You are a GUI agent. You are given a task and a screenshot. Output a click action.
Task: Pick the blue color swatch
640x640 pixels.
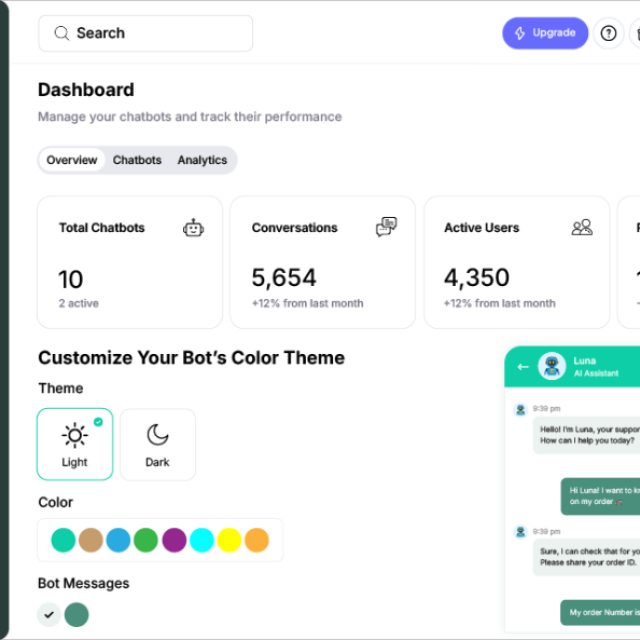[x=118, y=540]
